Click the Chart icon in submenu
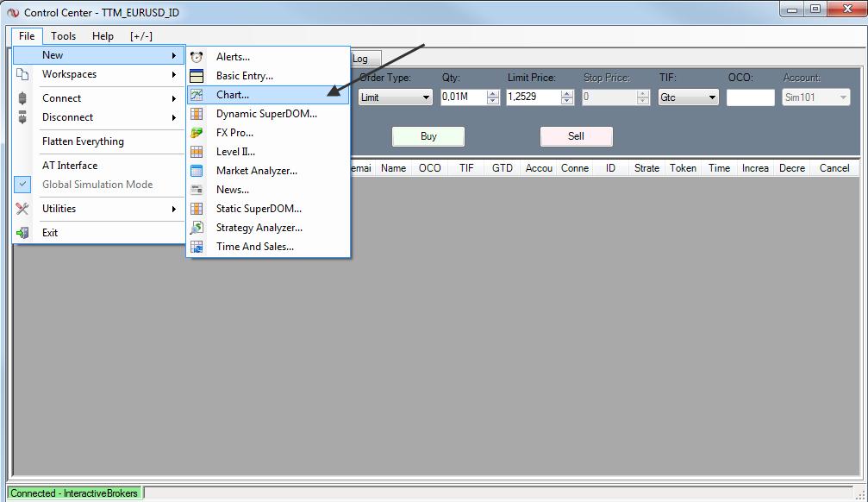 (197, 95)
